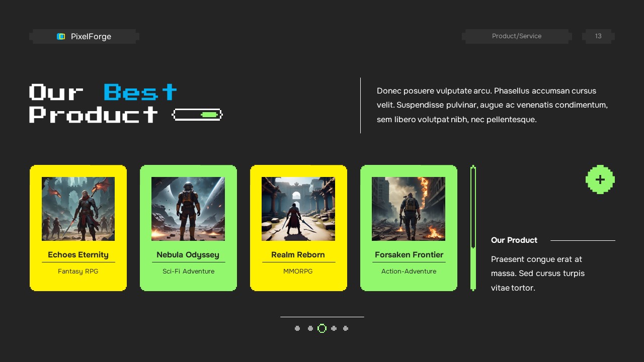Click the Our Product heading
644x362 pixels.
tap(514, 240)
